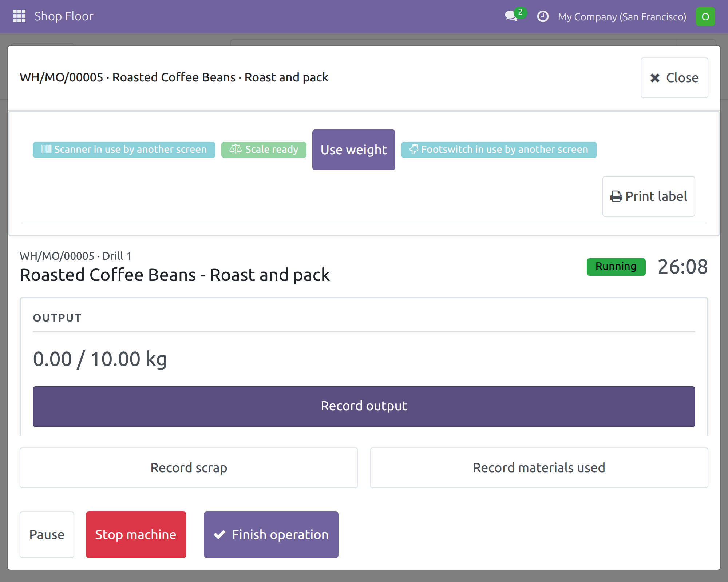The height and width of the screenshot is (582, 728).
Task: Click the Record output button
Action: (x=364, y=406)
